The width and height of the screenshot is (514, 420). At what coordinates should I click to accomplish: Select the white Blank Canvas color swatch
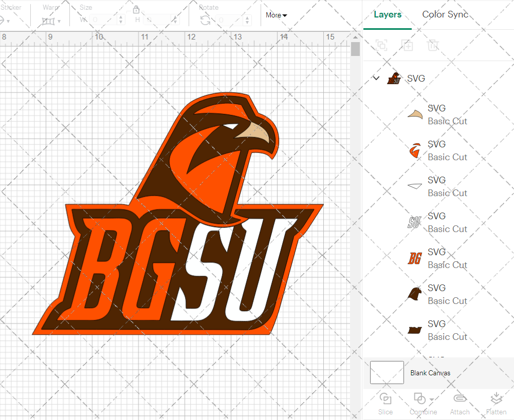pyautogui.click(x=387, y=373)
